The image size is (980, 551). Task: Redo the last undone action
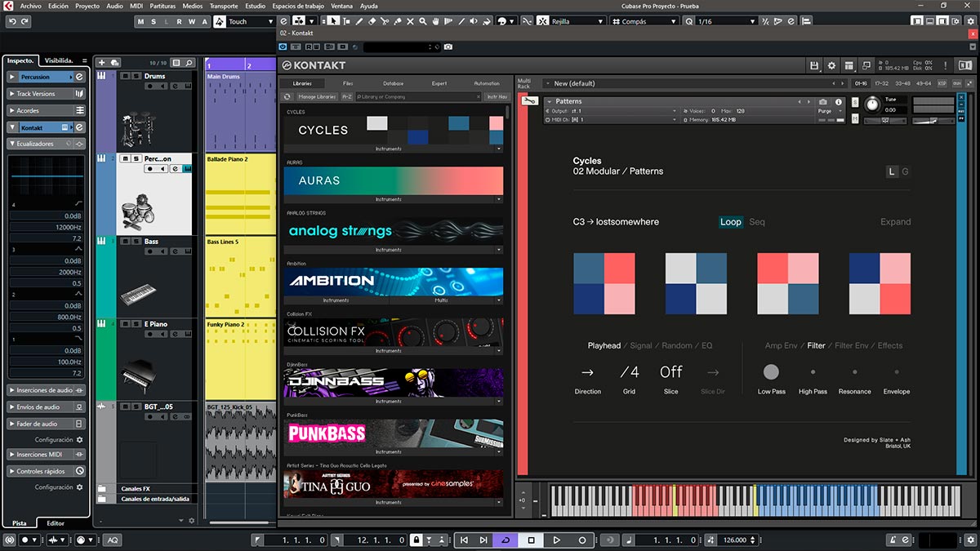pyautogui.click(x=24, y=21)
